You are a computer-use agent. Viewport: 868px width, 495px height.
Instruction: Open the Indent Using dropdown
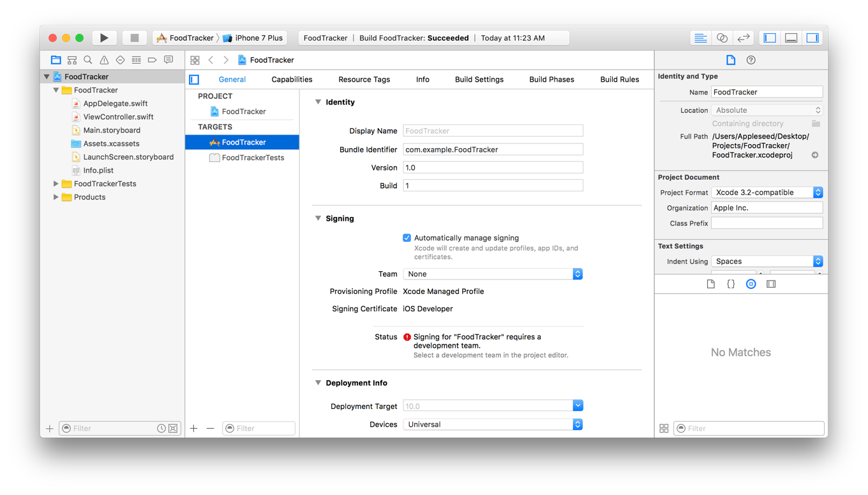[767, 261]
